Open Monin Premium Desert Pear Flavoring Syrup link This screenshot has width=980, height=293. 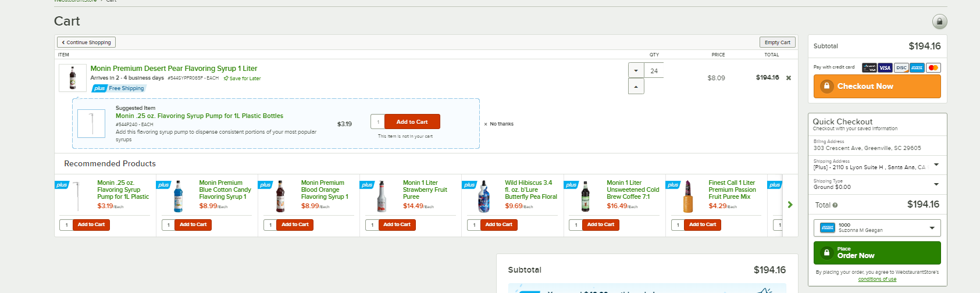coord(173,69)
